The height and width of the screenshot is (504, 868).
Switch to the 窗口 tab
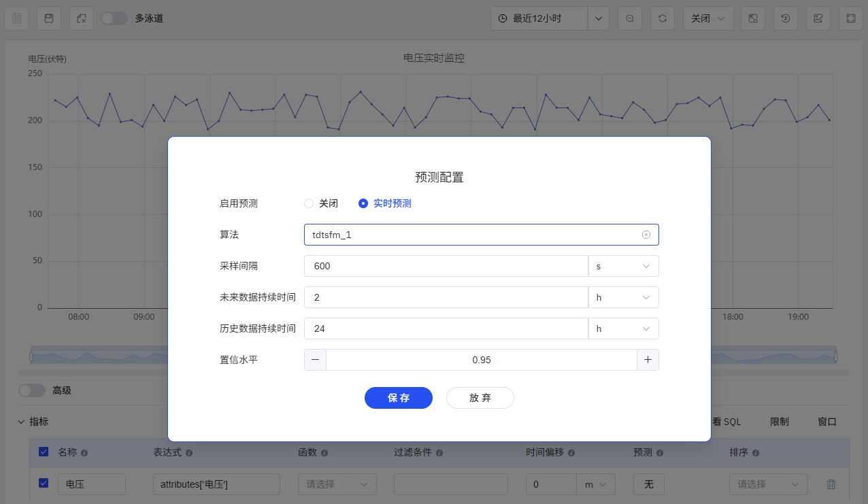point(827,422)
